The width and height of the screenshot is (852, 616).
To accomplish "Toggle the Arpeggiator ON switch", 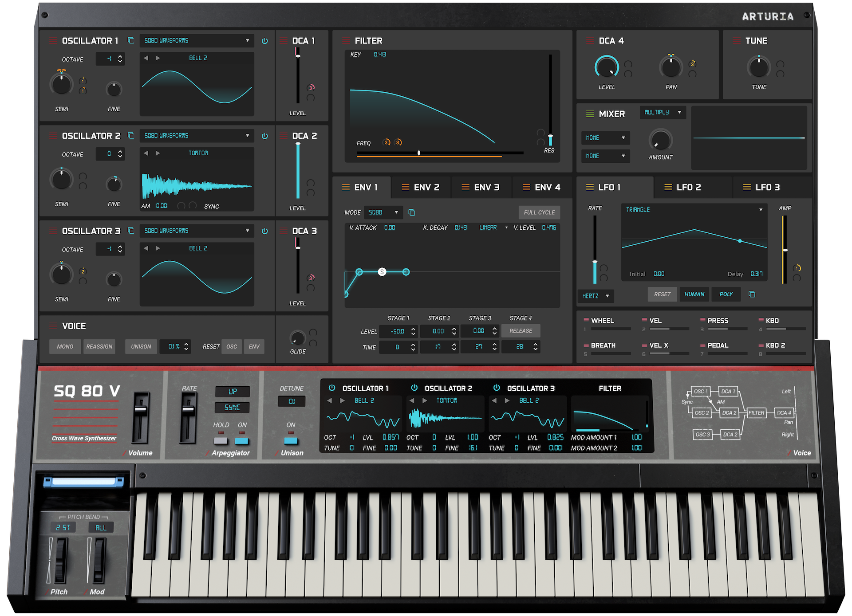I will coord(242,441).
